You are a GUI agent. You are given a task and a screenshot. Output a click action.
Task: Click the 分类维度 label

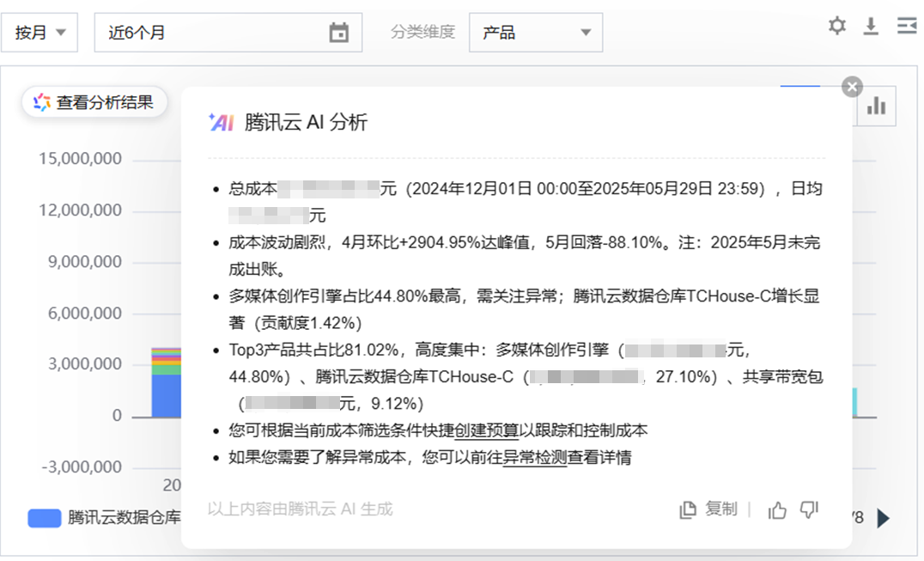pyautogui.click(x=422, y=32)
